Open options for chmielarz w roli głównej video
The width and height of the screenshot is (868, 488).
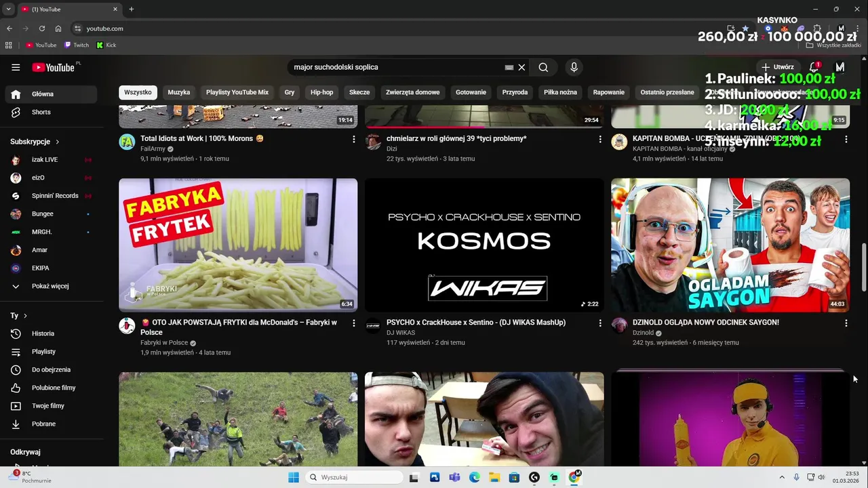(599, 139)
